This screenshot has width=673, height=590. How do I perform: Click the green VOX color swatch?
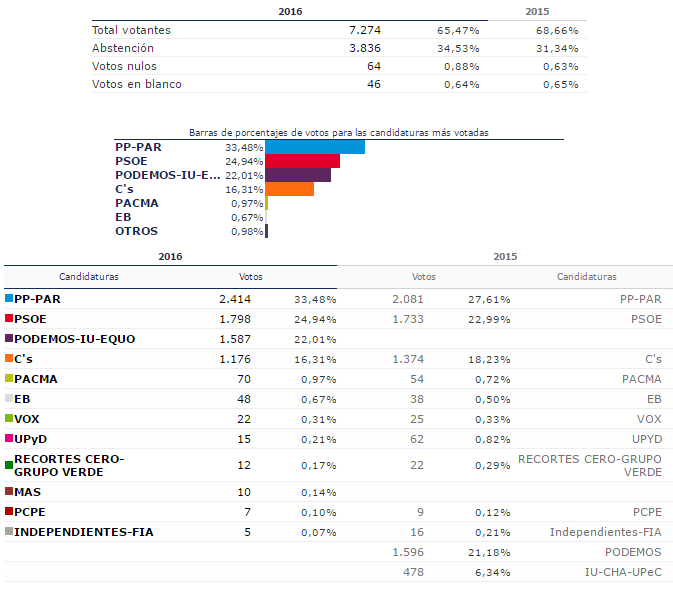(9, 418)
